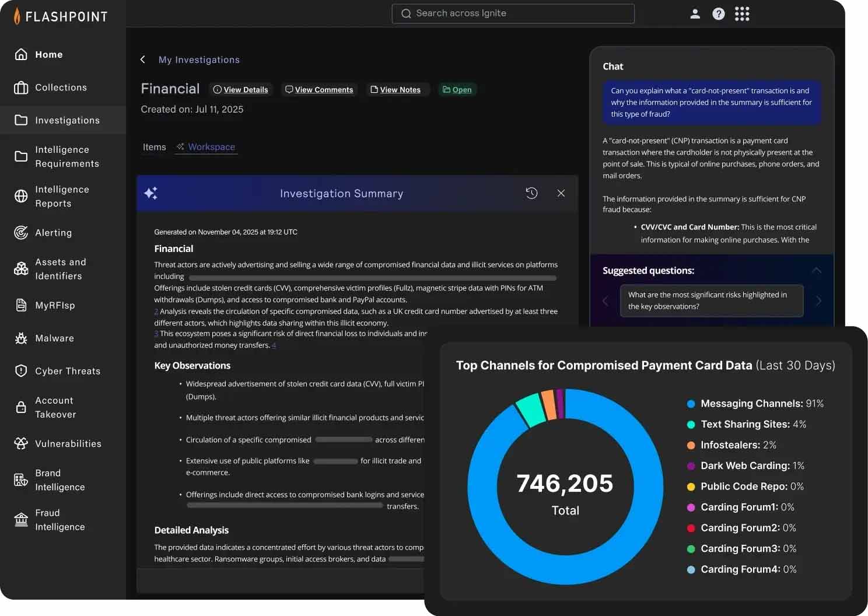The width and height of the screenshot is (868, 616).
Task: Close the Investigation Summary panel
Action: pyautogui.click(x=561, y=193)
